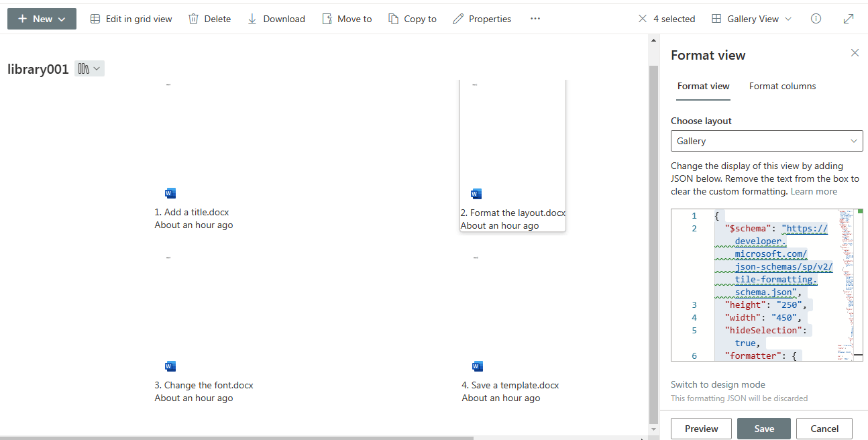
Task: Click the Format view panel heading
Action: [708, 55]
